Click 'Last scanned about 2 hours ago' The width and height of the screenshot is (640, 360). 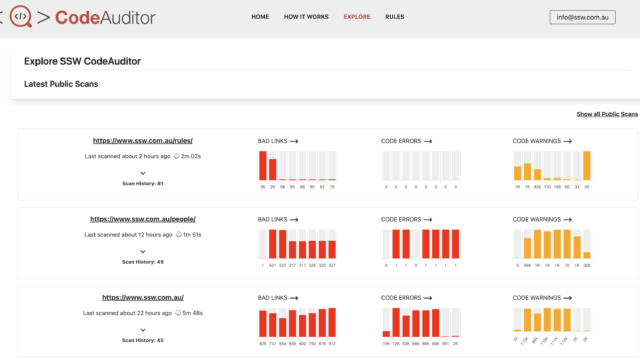(x=127, y=156)
